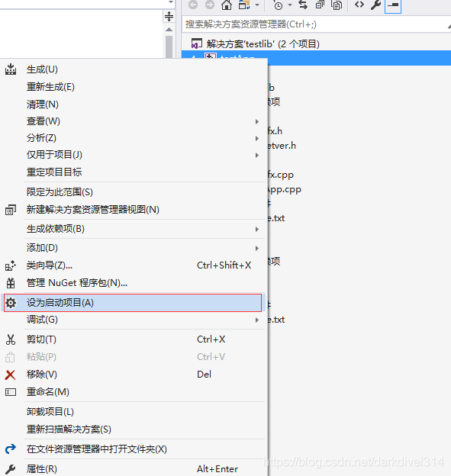Click wrench icon beside 属性(R)
The width and height of the screenshot is (451, 476).
click(x=11, y=469)
